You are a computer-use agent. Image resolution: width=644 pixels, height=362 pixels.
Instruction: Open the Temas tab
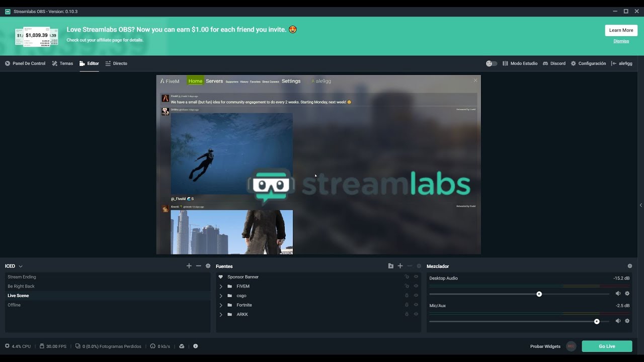point(62,63)
